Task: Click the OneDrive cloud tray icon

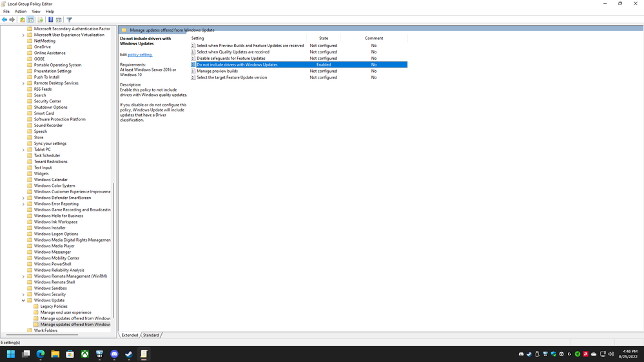Action: [594, 354]
